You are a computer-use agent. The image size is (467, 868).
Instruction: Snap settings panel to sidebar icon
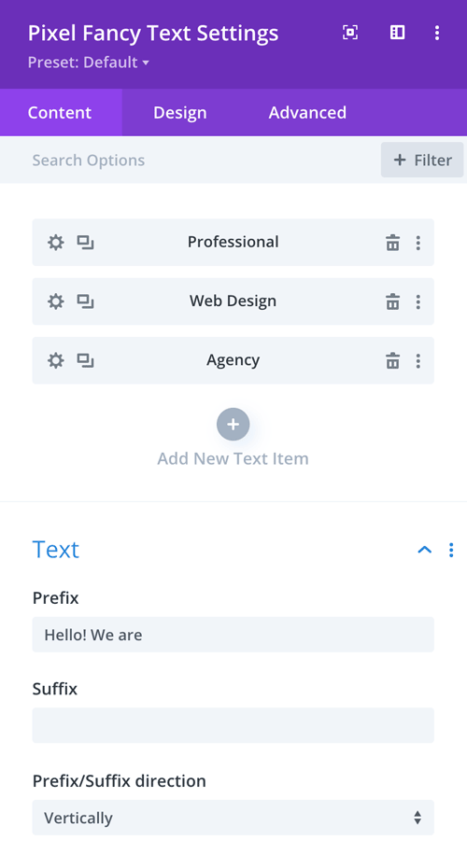click(397, 33)
